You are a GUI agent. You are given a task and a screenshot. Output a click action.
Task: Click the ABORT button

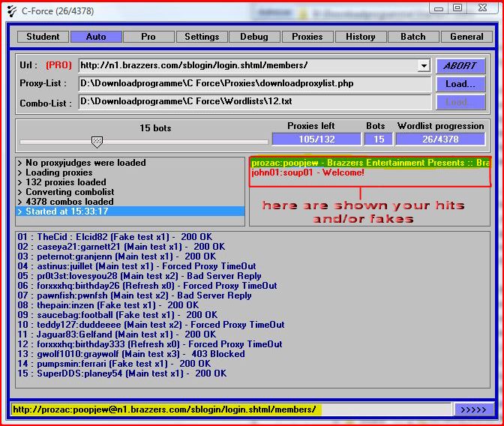(x=460, y=66)
